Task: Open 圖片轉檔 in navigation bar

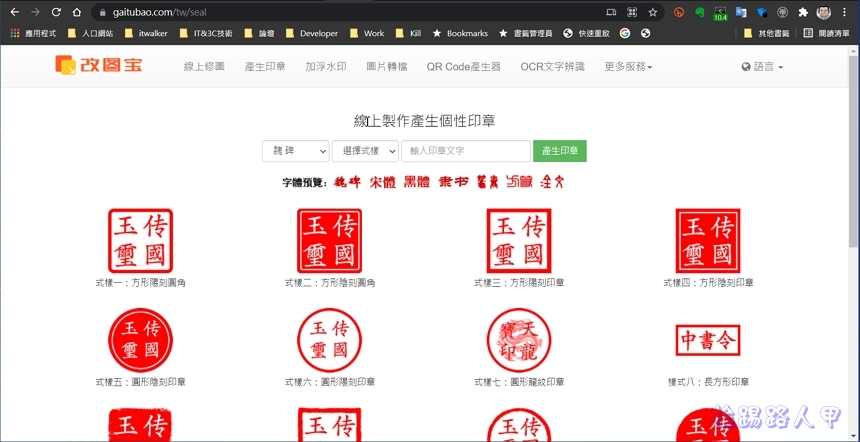Action: [x=387, y=67]
